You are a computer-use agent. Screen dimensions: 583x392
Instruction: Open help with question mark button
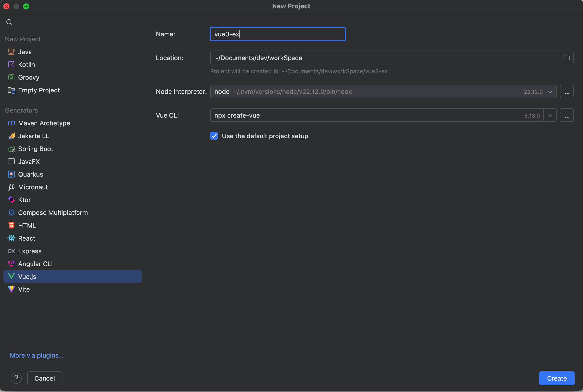click(16, 378)
